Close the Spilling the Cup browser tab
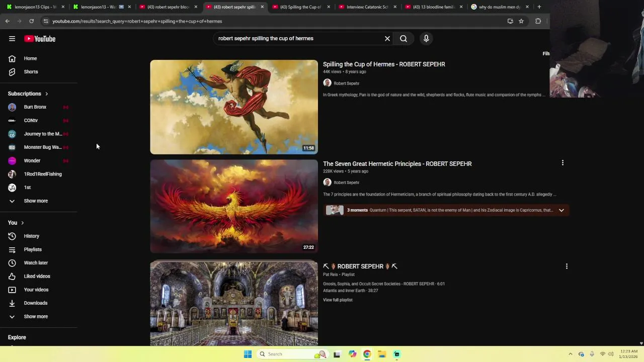This screenshot has height=362, width=644. (x=329, y=7)
